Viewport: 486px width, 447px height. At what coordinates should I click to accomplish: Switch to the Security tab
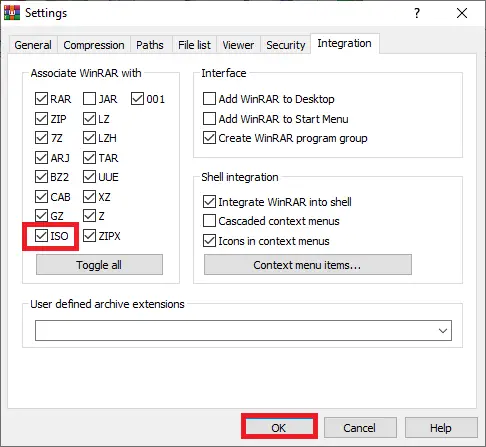pos(286,45)
